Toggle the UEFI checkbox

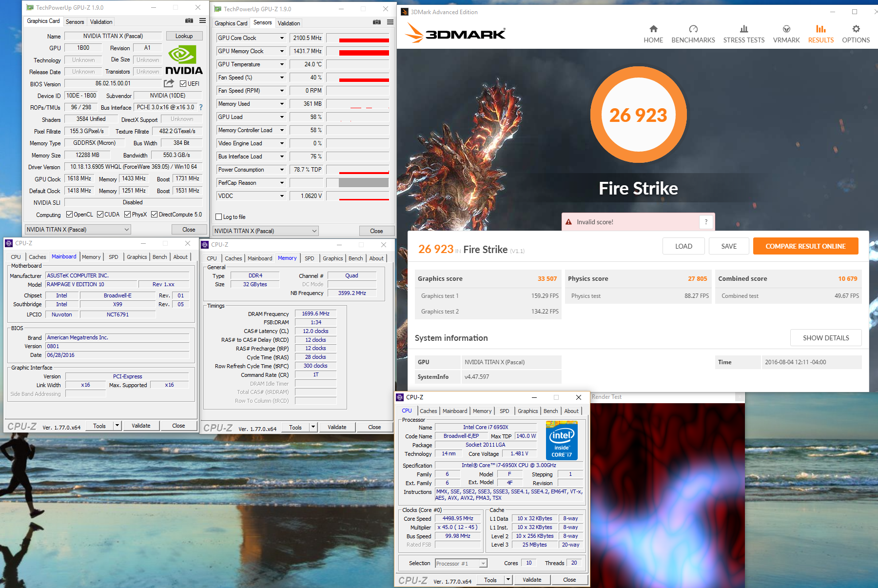tap(183, 84)
